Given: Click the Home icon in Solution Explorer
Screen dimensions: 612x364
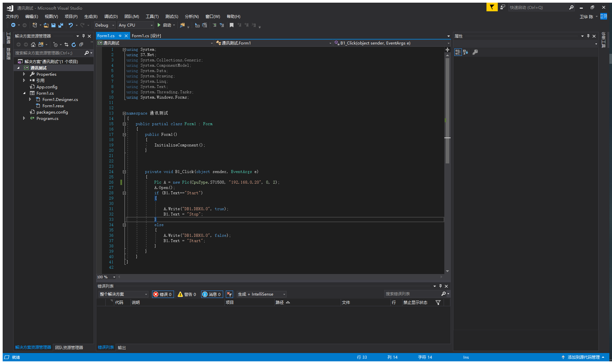Looking at the screenshot, I should tap(33, 45).
